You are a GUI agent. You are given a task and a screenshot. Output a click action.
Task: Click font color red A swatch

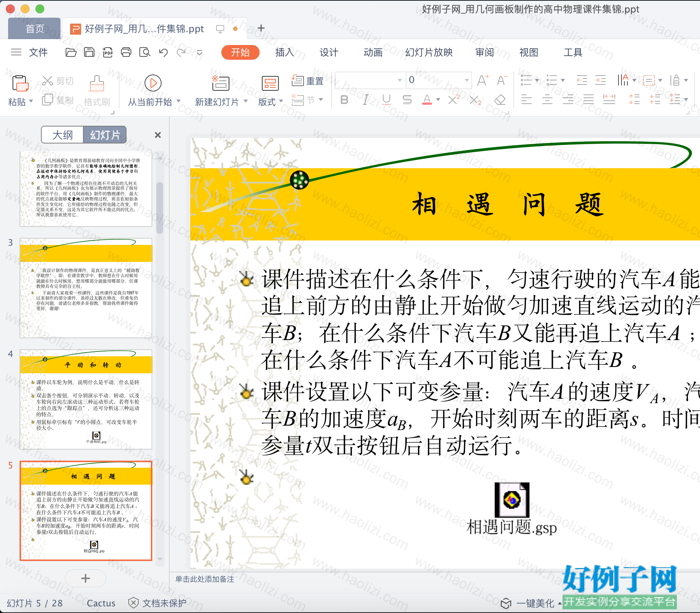(427, 100)
